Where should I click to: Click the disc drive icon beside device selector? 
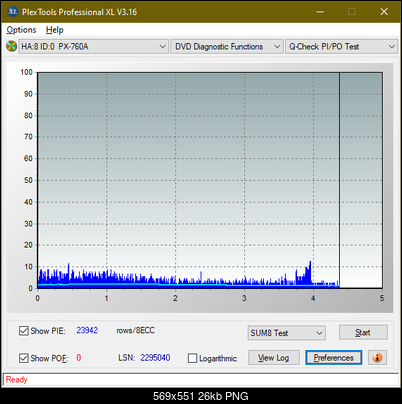[x=11, y=46]
